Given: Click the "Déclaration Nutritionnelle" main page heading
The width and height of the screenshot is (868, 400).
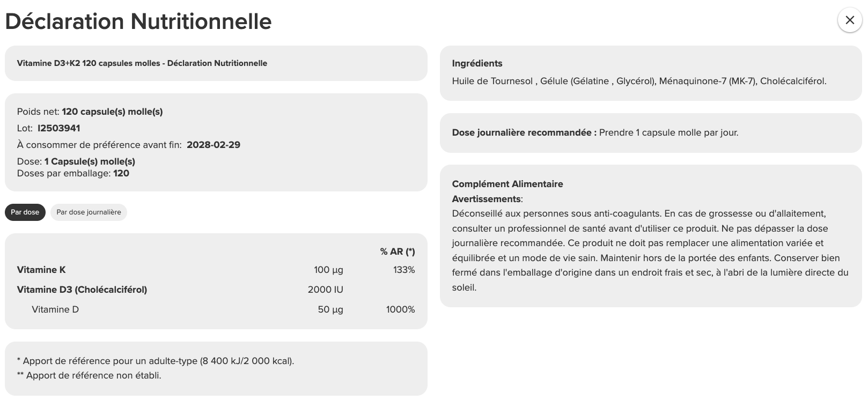Looking at the screenshot, I should pos(138,21).
